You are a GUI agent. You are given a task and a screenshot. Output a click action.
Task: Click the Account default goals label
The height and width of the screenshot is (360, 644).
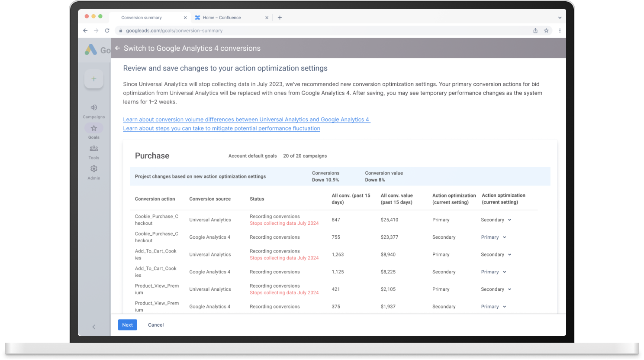[x=252, y=156]
